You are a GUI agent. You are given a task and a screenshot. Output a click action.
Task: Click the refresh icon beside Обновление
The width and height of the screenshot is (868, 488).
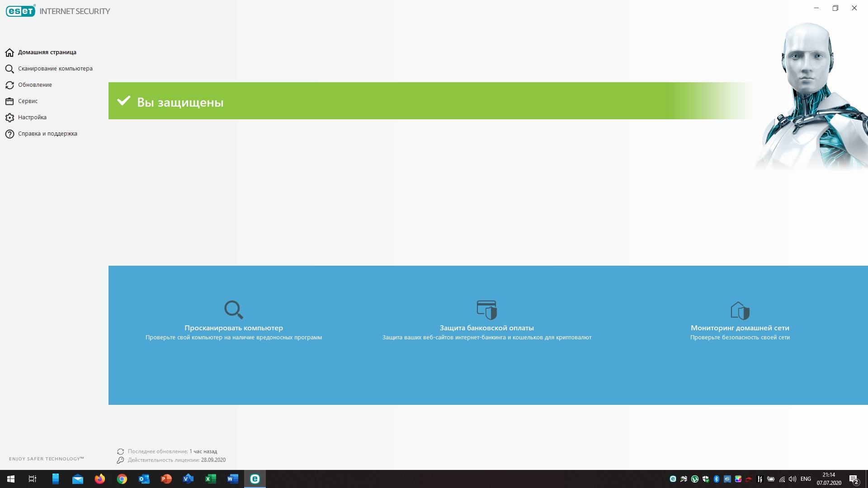pyautogui.click(x=9, y=85)
